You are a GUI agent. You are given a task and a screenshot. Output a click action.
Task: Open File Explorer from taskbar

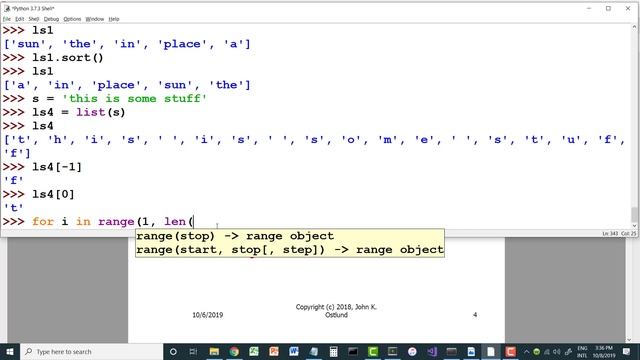tap(214, 351)
